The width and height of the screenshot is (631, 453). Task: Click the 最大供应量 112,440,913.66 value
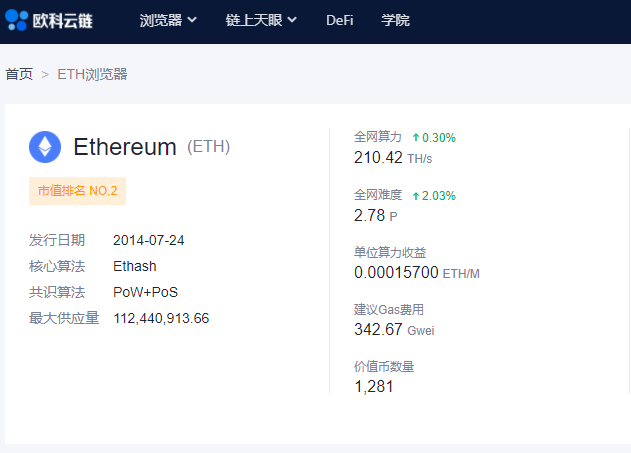[161, 318]
